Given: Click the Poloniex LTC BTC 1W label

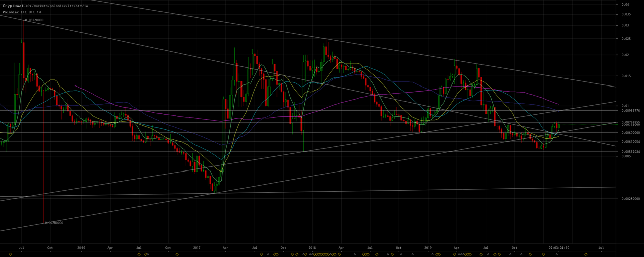Looking at the screenshot, I should click(22, 12).
